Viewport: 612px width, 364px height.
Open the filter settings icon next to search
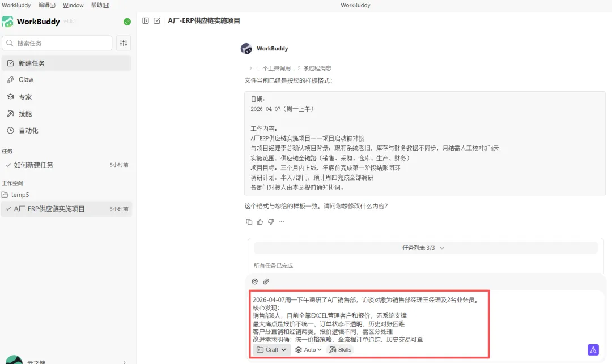pyautogui.click(x=124, y=43)
